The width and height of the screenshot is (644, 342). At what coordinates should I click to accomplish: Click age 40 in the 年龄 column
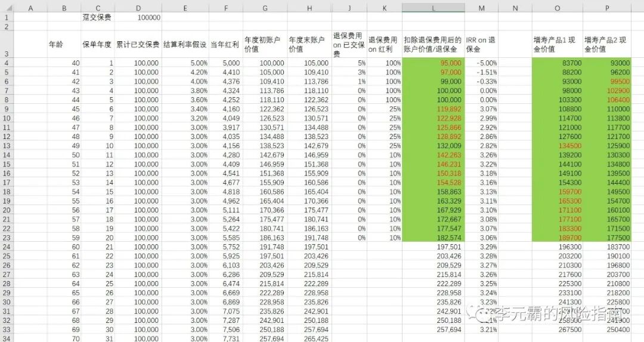(64, 63)
